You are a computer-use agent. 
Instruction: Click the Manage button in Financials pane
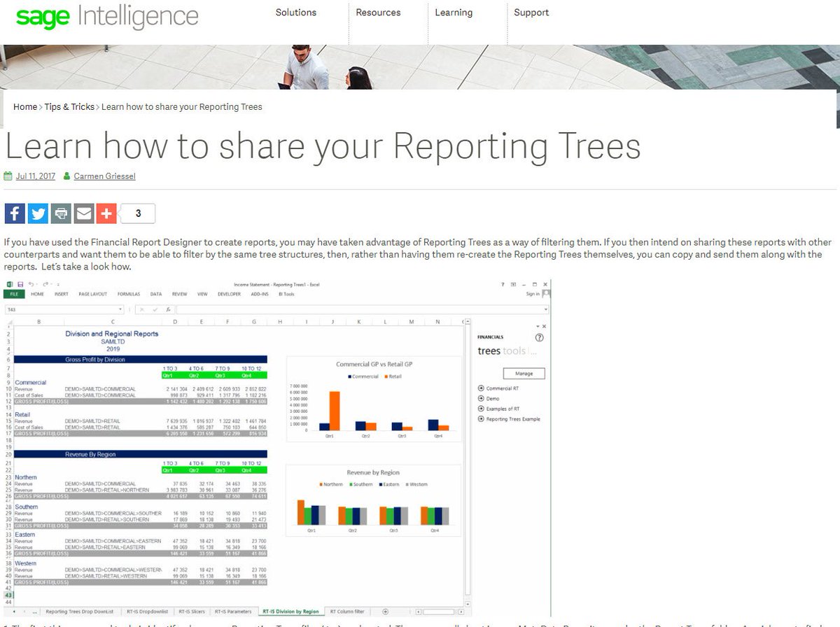pyautogui.click(x=524, y=374)
